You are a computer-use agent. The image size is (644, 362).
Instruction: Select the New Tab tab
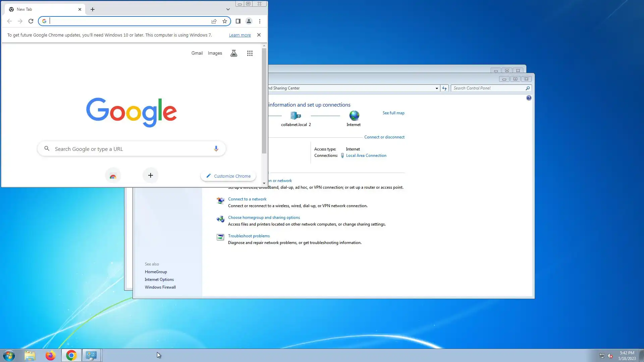click(x=44, y=9)
